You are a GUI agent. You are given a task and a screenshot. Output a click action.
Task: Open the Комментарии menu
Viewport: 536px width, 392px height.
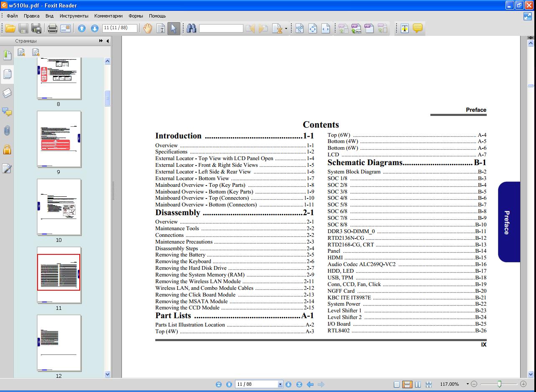tap(108, 16)
